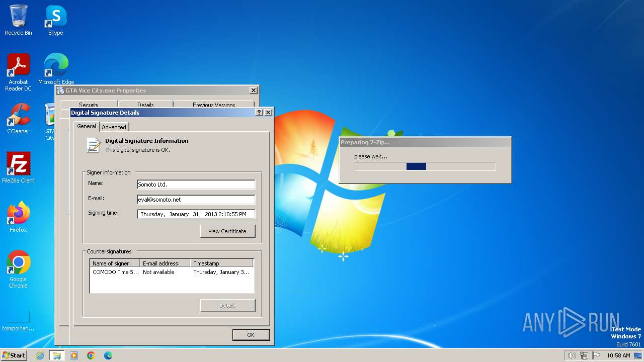Launch Acrobat Reader DC shortcut
Image resolution: width=644 pixels, height=362 pixels.
pos(18,72)
